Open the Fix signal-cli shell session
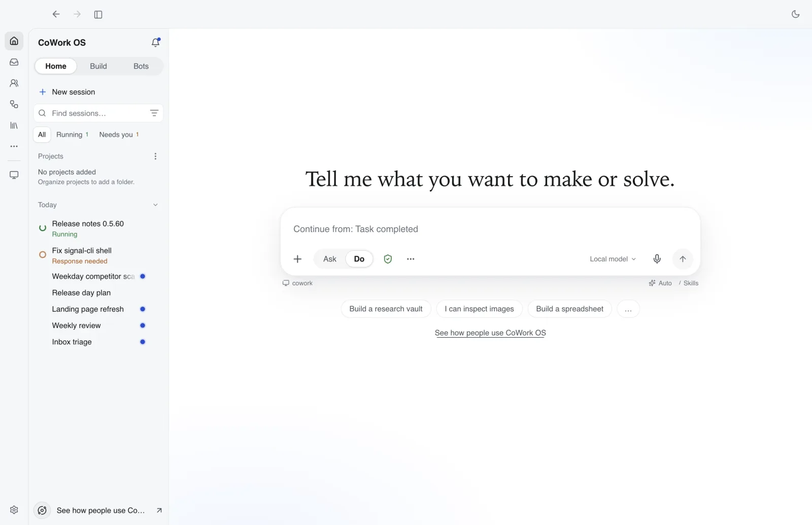This screenshot has width=812, height=525. click(98, 255)
